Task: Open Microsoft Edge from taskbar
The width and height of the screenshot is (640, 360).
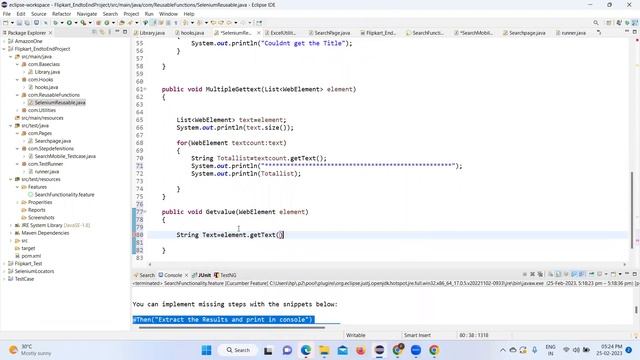Action: [x=306, y=350]
